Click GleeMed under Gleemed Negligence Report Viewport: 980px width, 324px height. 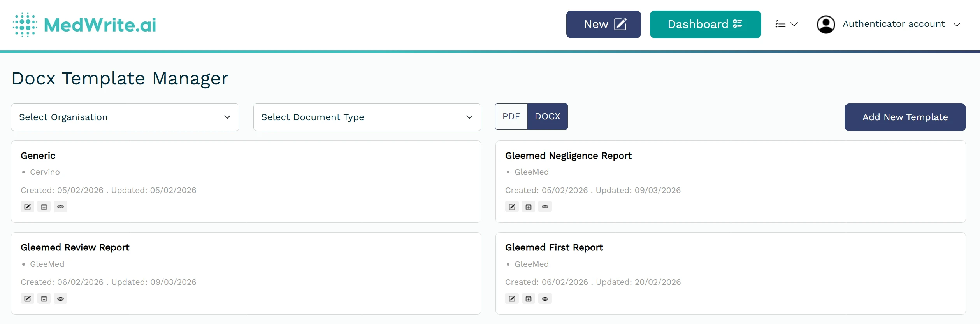[x=532, y=172]
